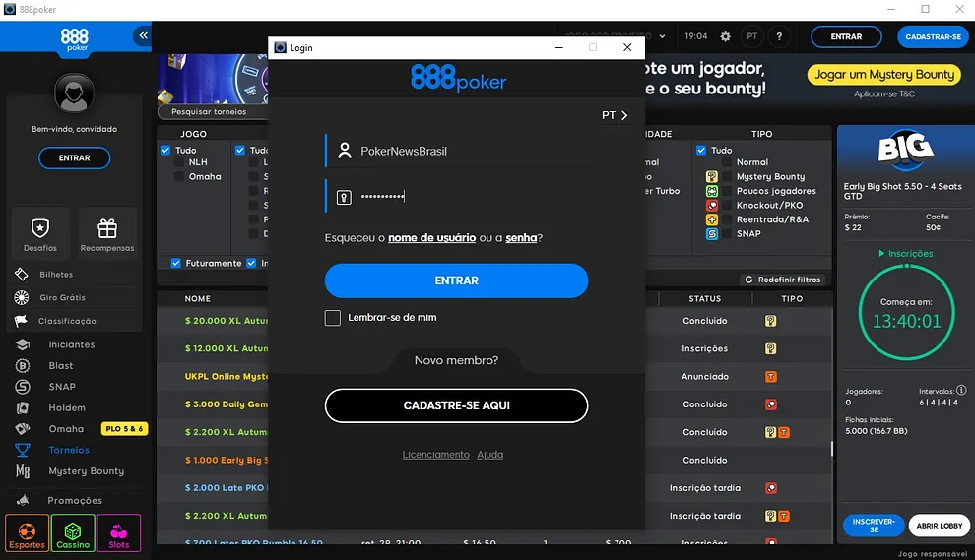975x560 pixels.
Task: Open Bilhetes in sidebar
Action: tap(56, 275)
